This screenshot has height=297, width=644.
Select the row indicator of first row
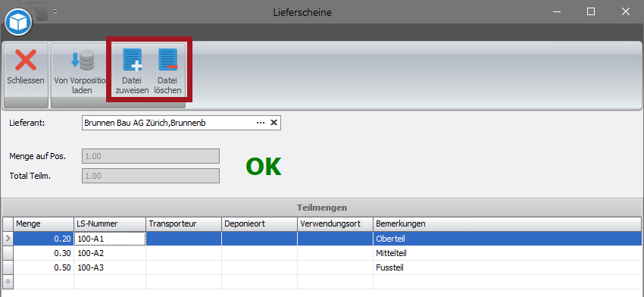8,238
